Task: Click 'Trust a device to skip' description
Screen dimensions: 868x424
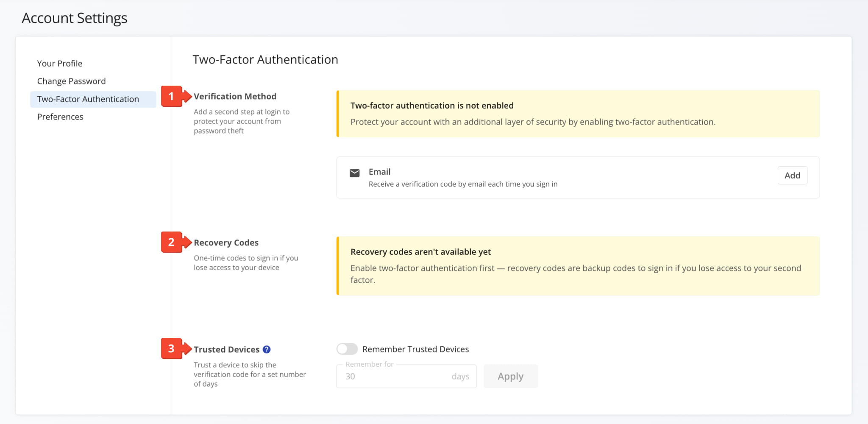Action: tap(250, 374)
